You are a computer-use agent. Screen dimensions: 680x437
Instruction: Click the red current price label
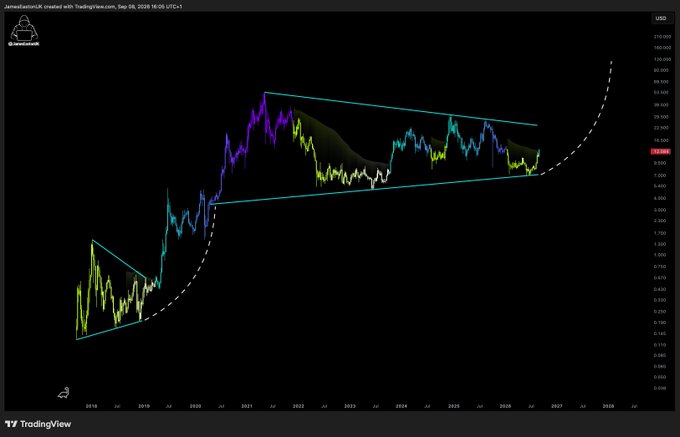point(660,151)
